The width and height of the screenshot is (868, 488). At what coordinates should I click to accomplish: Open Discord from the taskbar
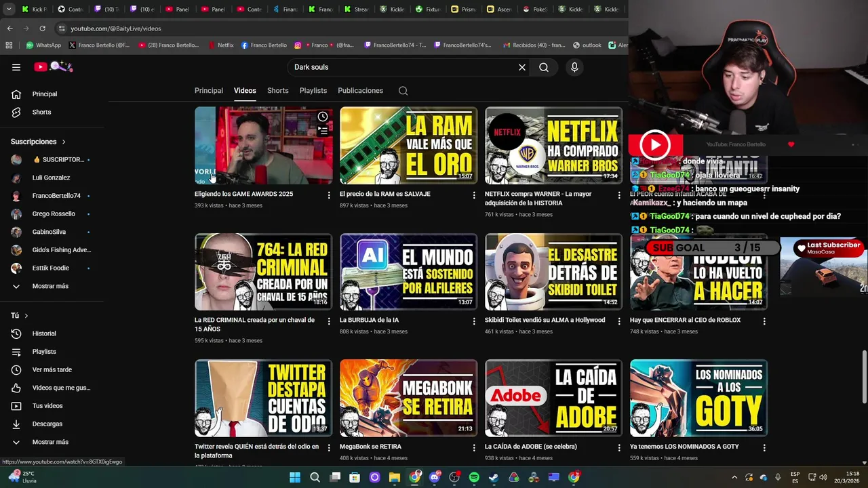(435, 477)
